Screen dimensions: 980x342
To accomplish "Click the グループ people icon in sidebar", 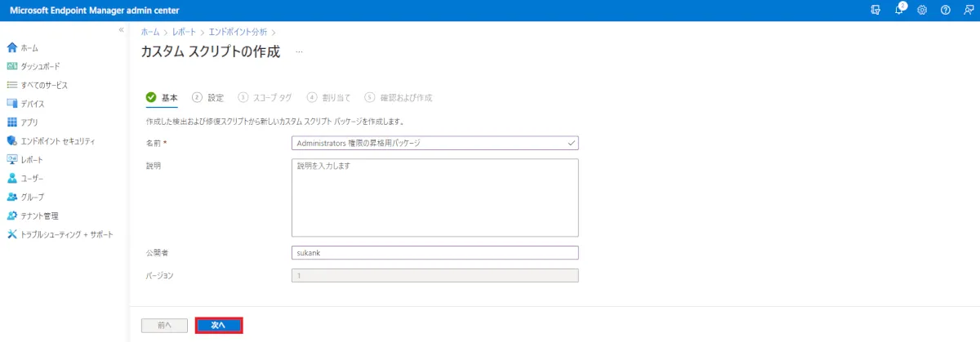I will [x=11, y=197].
